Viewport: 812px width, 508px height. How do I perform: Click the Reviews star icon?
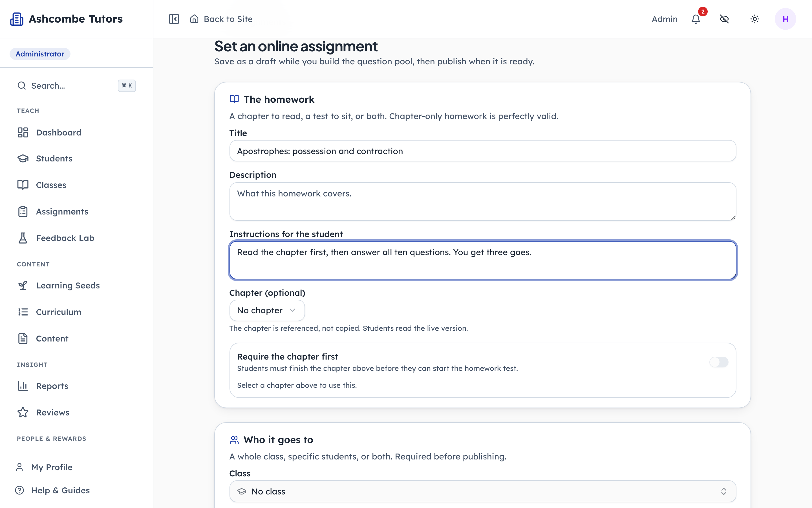point(23,412)
